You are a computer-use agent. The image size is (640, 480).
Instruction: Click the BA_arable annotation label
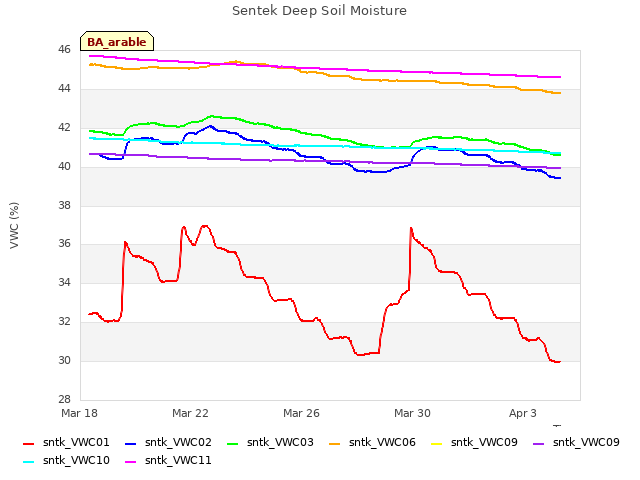click(117, 41)
